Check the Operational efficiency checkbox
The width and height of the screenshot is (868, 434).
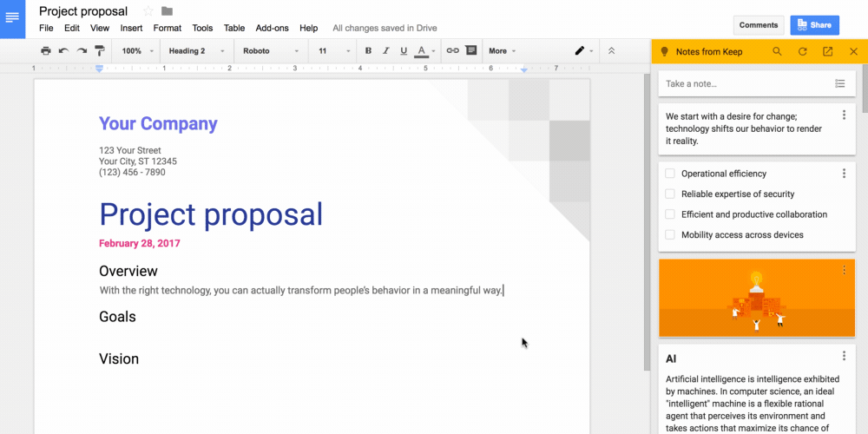(x=670, y=174)
